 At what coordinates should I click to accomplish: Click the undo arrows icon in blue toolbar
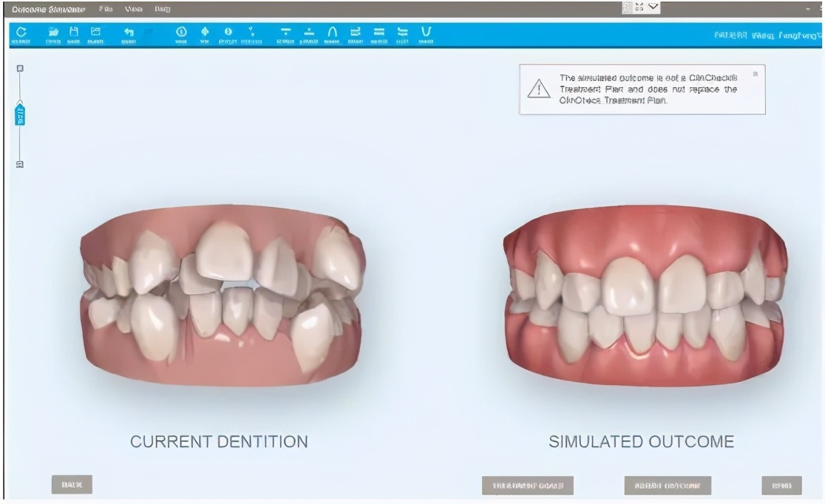click(x=129, y=32)
